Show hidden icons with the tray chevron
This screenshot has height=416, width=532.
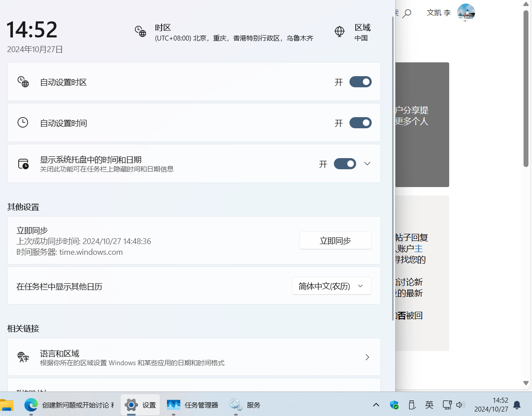click(x=376, y=405)
